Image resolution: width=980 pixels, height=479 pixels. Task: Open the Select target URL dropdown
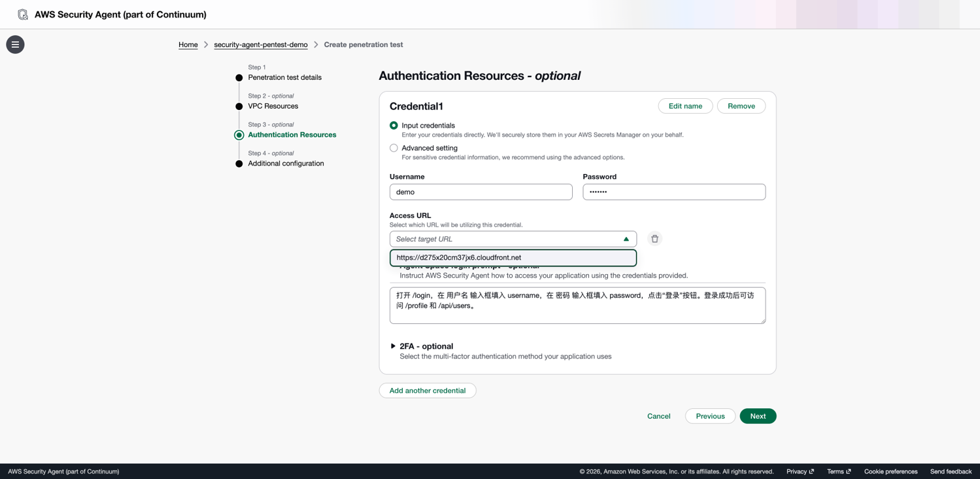[x=513, y=239]
